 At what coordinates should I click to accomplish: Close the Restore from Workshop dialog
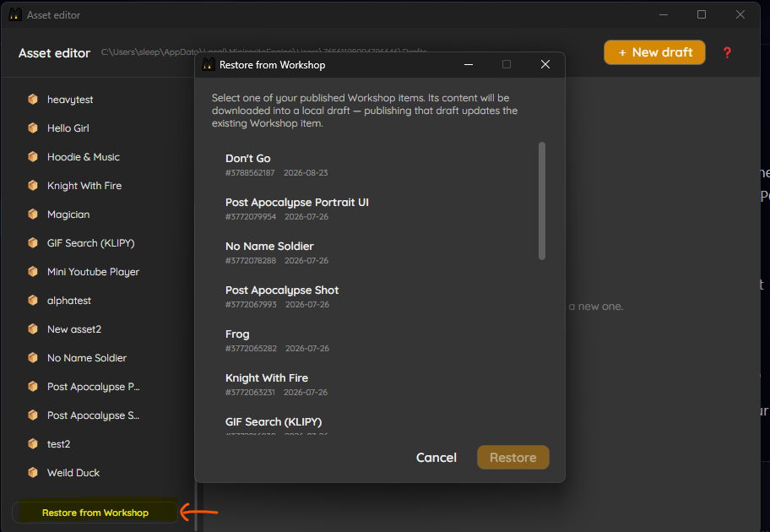[545, 64]
